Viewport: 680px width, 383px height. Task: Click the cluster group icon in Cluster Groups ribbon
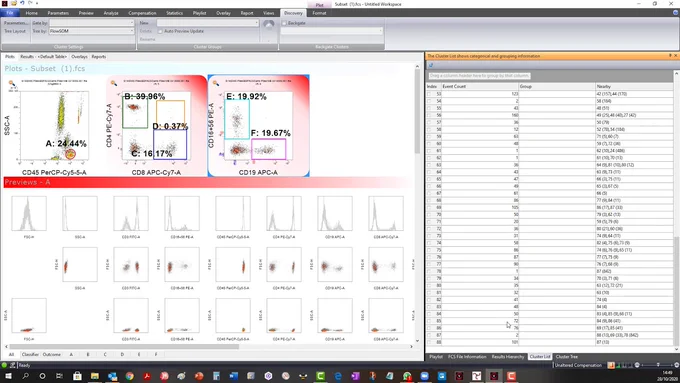[269, 25]
